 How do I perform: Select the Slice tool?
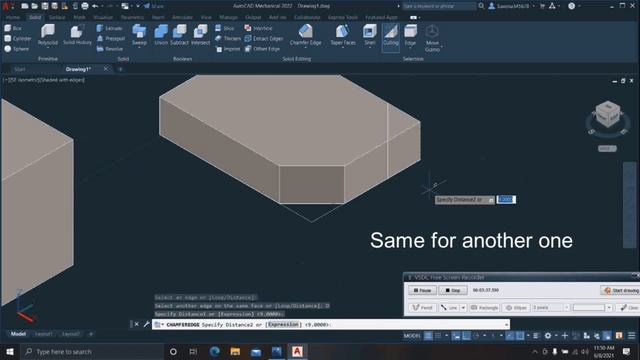click(224, 28)
